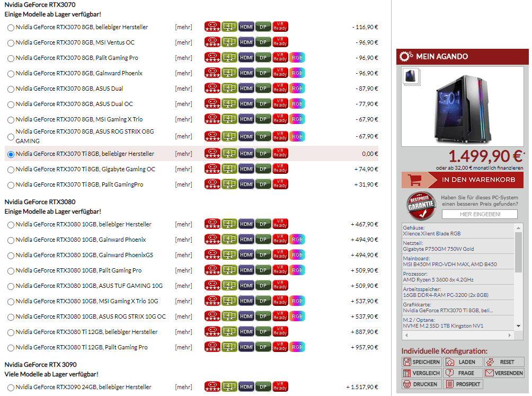Screen dimensions: 532x396
Task: Click the Hier Eingeben price input field
Action: tap(480, 214)
